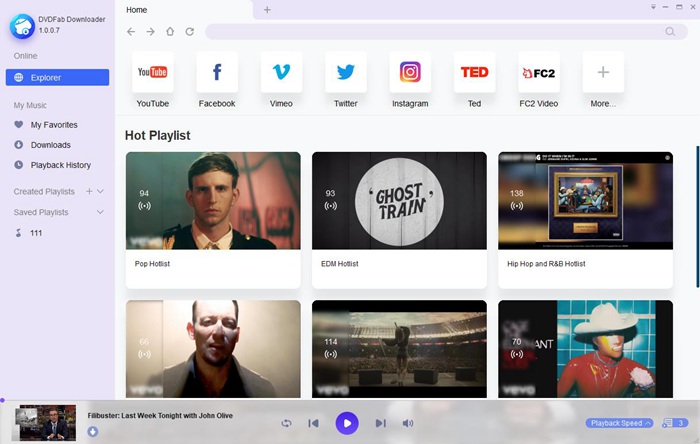Viewport: 700px width, 444px height.
Task: Open the FC2 Video site shortcut
Action: pos(538,72)
